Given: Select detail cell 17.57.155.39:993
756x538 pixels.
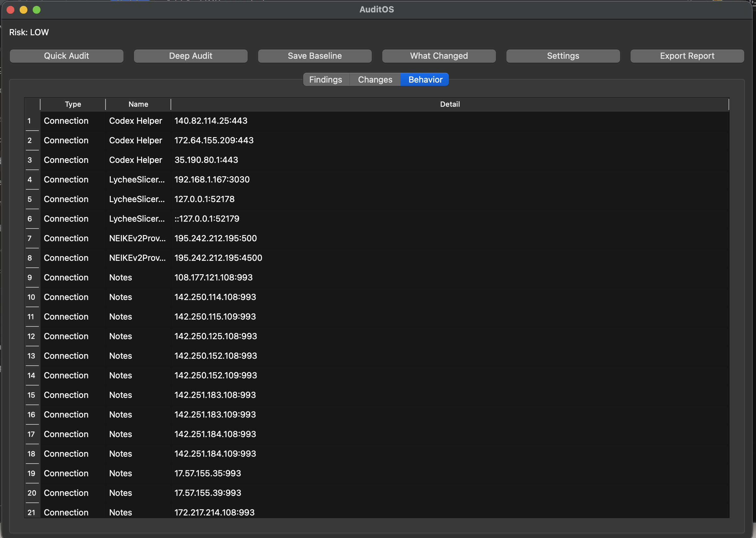Looking at the screenshot, I should pyautogui.click(x=450, y=493).
